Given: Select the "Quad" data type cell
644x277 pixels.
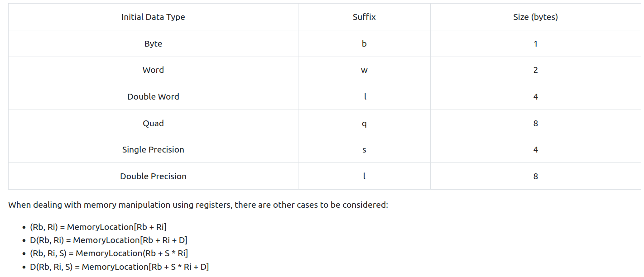Looking at the screenshot, I should tap(153, 123).
